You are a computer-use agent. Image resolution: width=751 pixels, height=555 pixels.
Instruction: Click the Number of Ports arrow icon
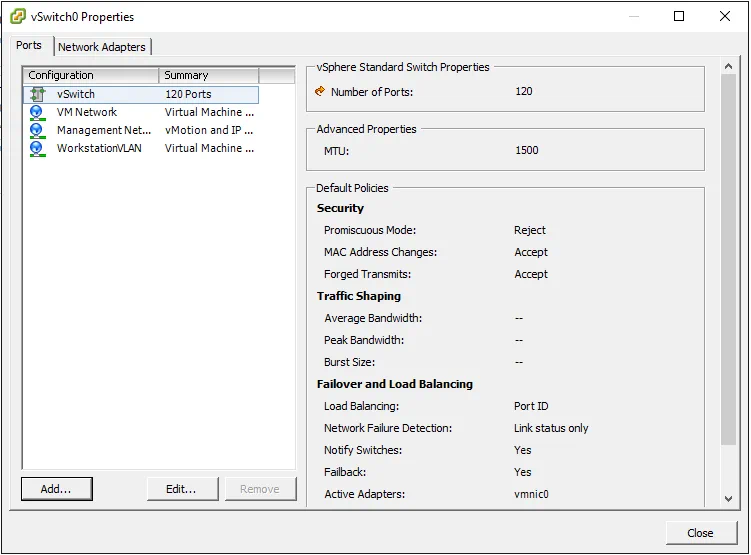click(x=320, y=91)
